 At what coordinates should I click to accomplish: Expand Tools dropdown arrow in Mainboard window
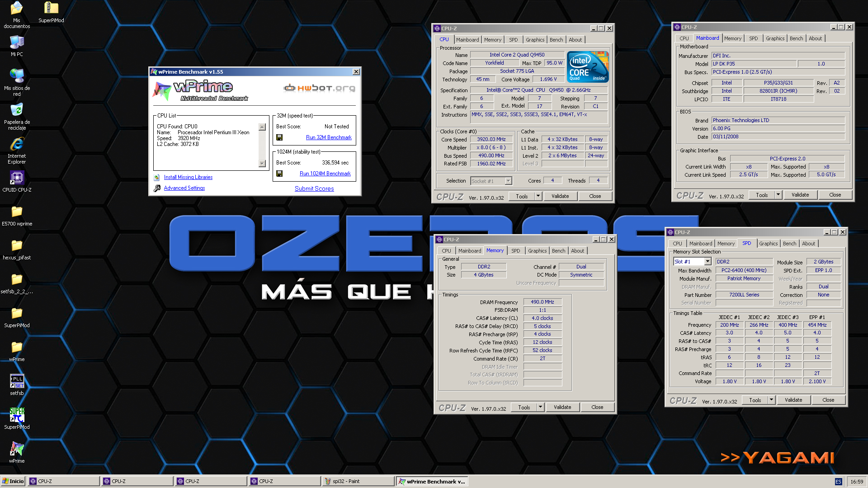click(778, 195)
